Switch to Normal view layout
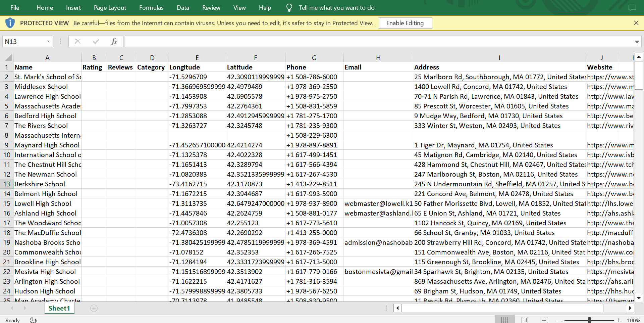 tap(504, 320)
